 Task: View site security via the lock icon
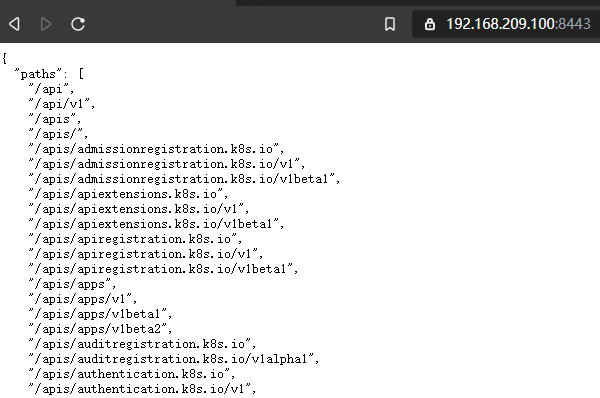430,24
